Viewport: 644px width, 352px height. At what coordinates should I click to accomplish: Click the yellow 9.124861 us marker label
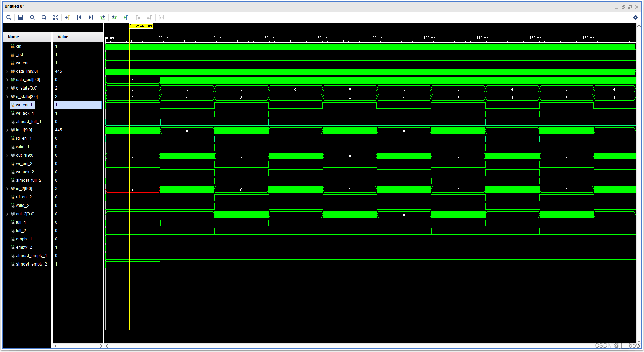pyautogui.click(x=141, y=26)
